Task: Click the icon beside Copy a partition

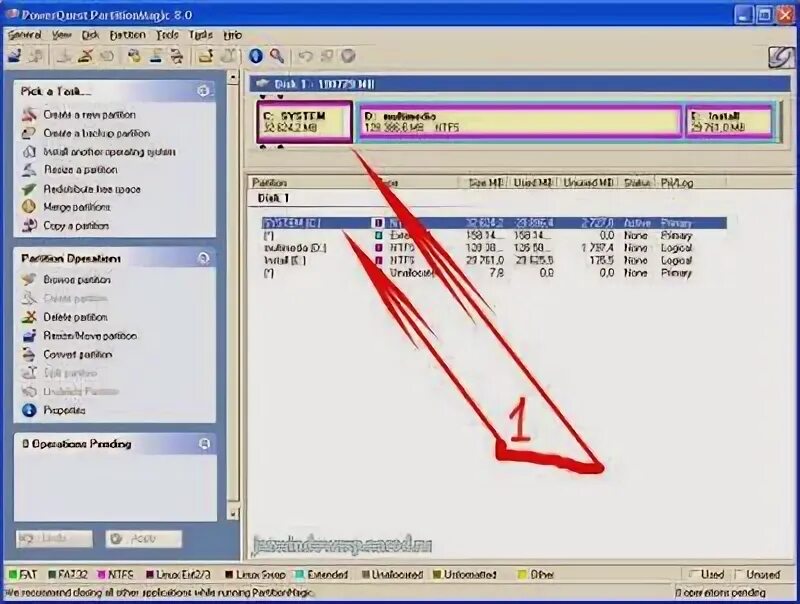Action: click(x=29, y=225)
